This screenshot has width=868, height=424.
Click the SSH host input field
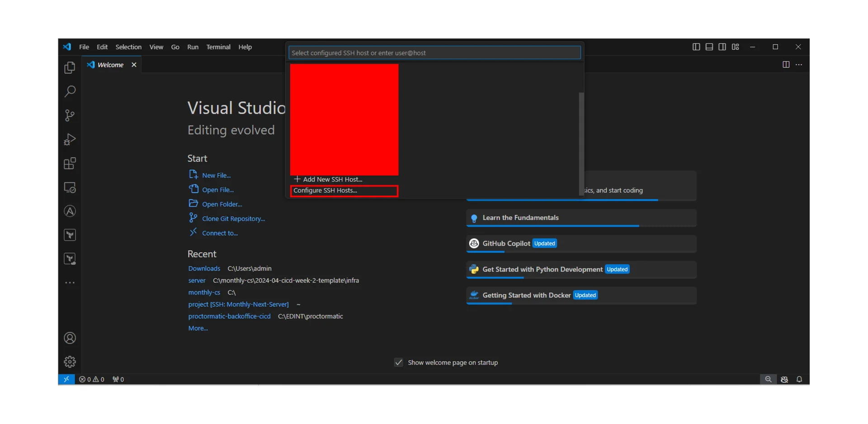coord(434,53)
